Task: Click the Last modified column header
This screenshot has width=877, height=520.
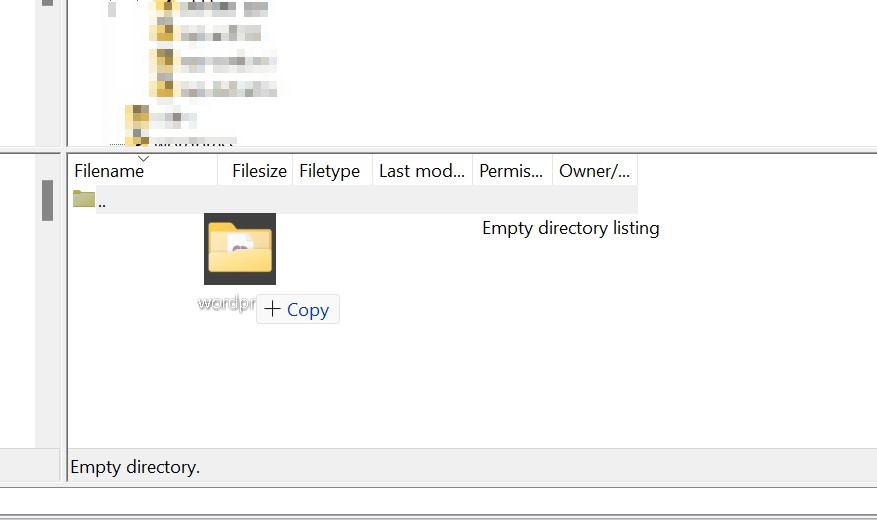Action: click(x=421, y=171)
